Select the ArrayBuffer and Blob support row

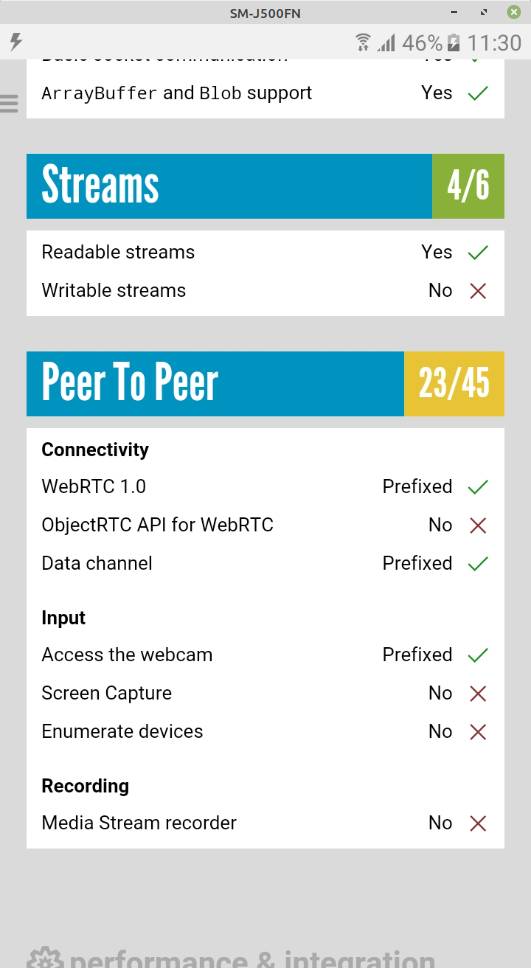(265, 93)
